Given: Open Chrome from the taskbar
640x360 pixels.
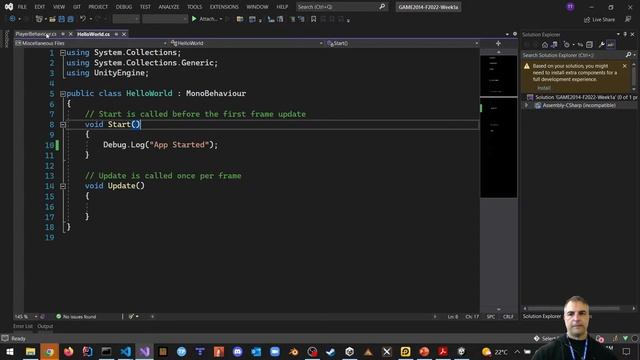Looking at the screenshot, I should pyautogui.click(x=49, y=351).
